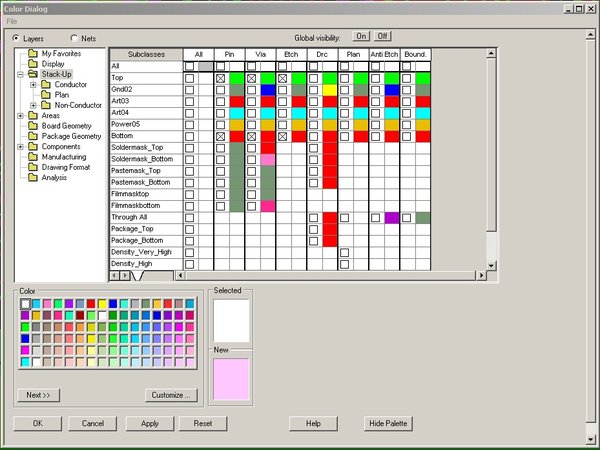Select the Pastemask_Top subclass row label
The height and width of the screenshot is (450, 600).
(x=146, y=171)
